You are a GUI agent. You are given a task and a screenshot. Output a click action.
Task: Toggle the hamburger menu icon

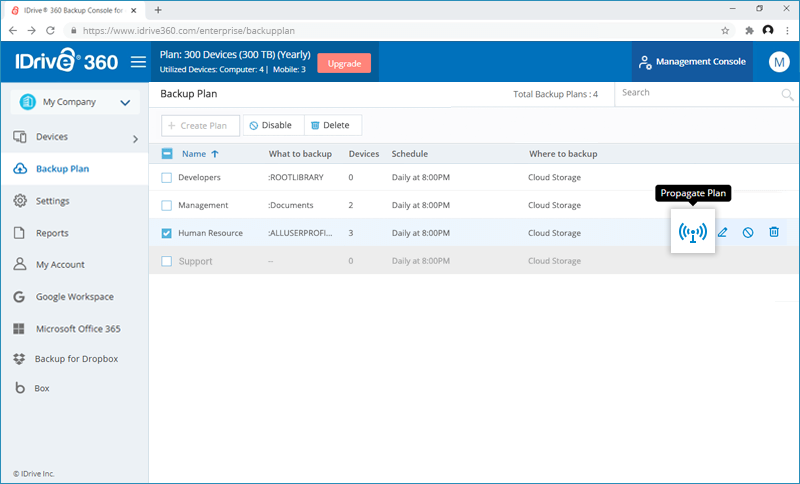point(139,62)
